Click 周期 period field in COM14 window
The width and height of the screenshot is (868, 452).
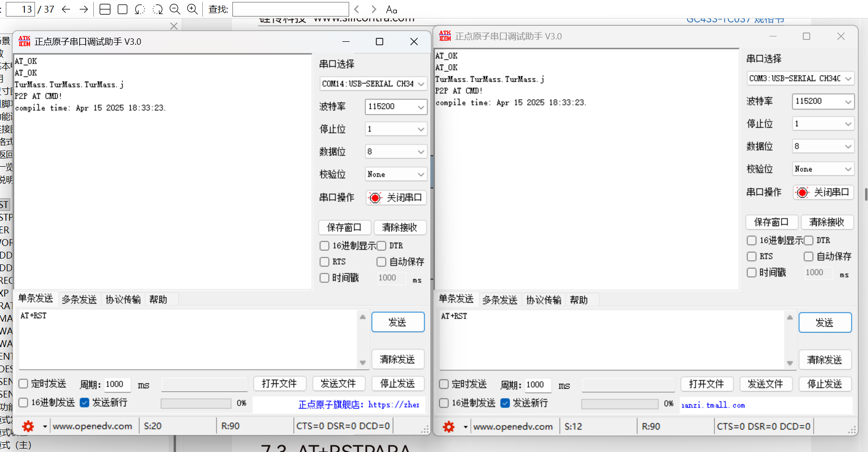point(117,384)
